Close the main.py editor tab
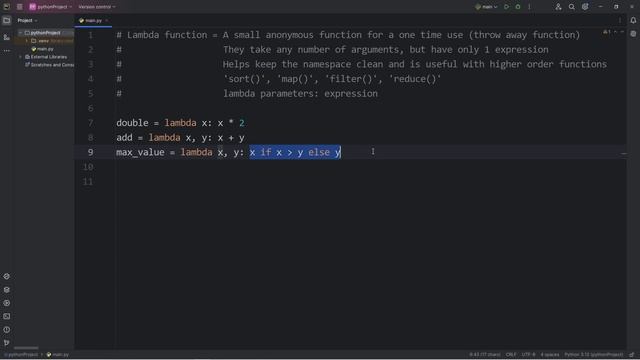 107,20
